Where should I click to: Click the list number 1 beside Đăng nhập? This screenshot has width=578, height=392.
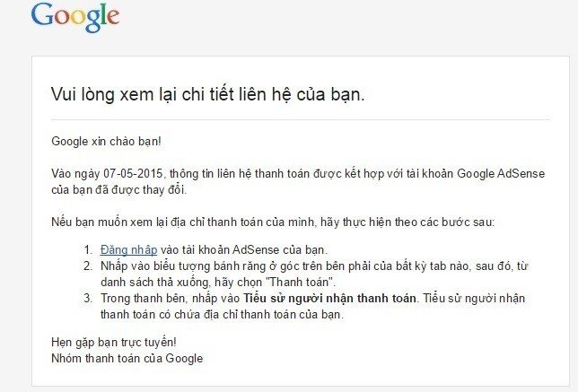pos(88,250)
